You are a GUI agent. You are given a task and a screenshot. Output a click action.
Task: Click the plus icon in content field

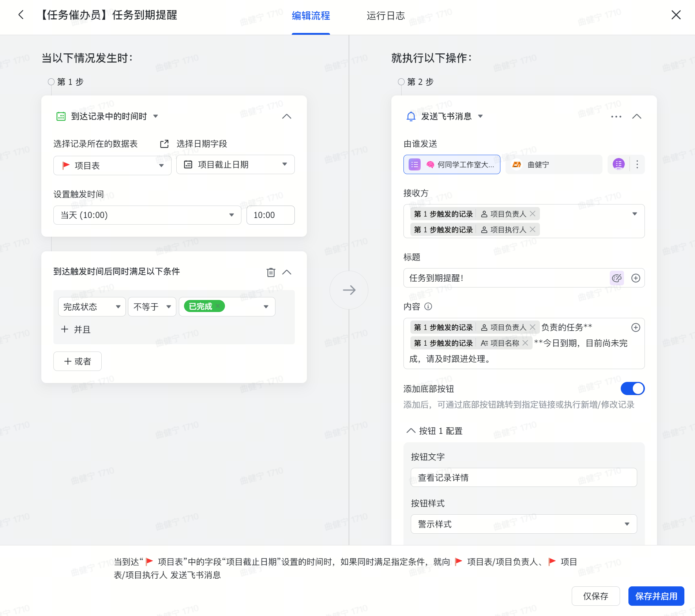click(x=636, y=327)
